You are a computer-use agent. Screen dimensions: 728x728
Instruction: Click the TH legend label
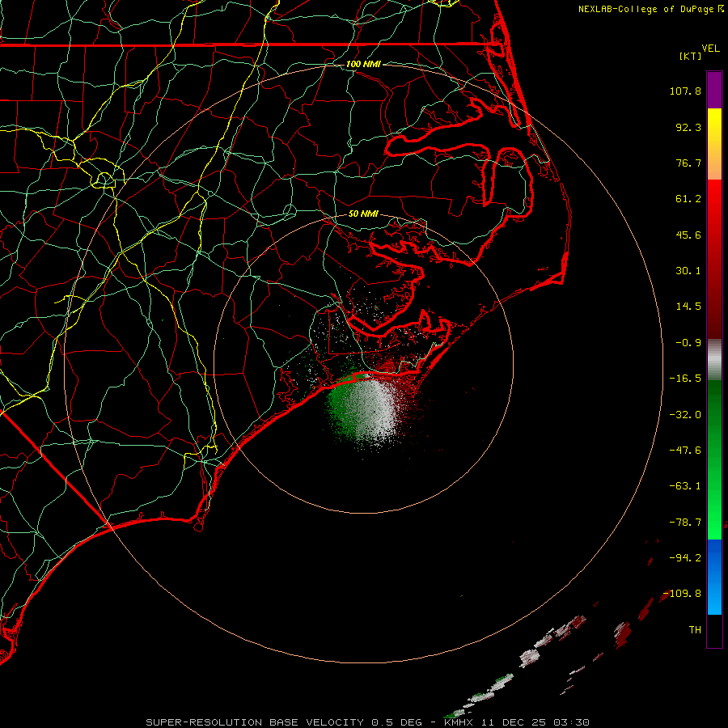695,630
